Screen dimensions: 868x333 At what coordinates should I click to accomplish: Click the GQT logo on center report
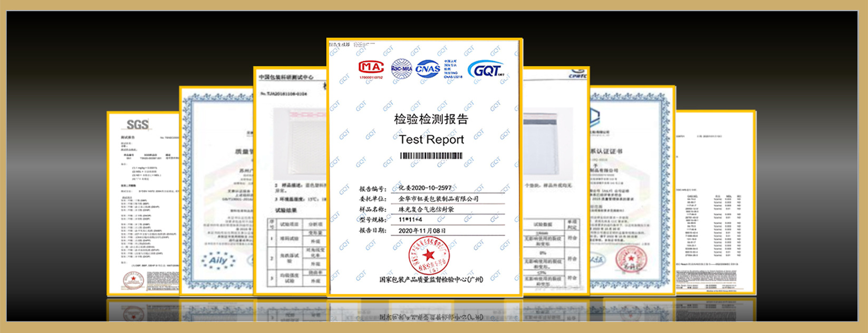click(x=486, y=69)
